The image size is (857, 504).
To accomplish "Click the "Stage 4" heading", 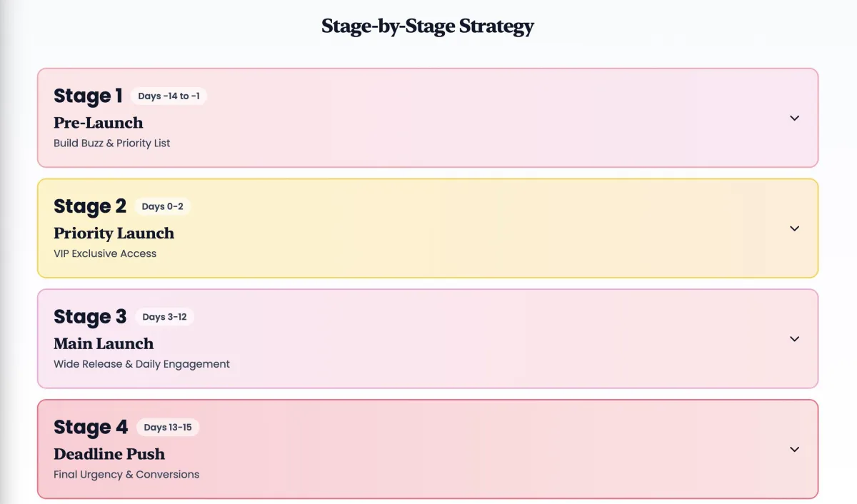I will point(91,427).
